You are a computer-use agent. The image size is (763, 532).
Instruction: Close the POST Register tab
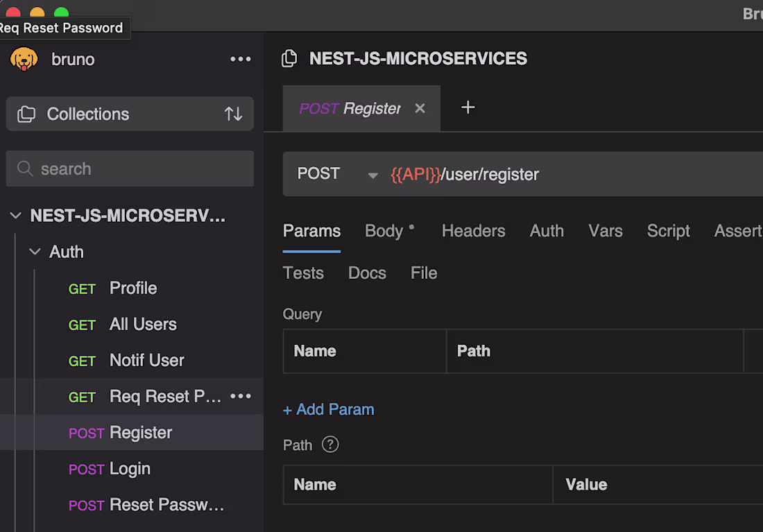coord(420,108)
